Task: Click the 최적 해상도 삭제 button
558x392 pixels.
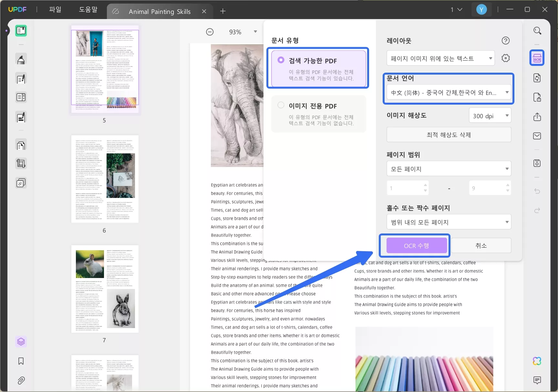Action: (x=449, y=135)
